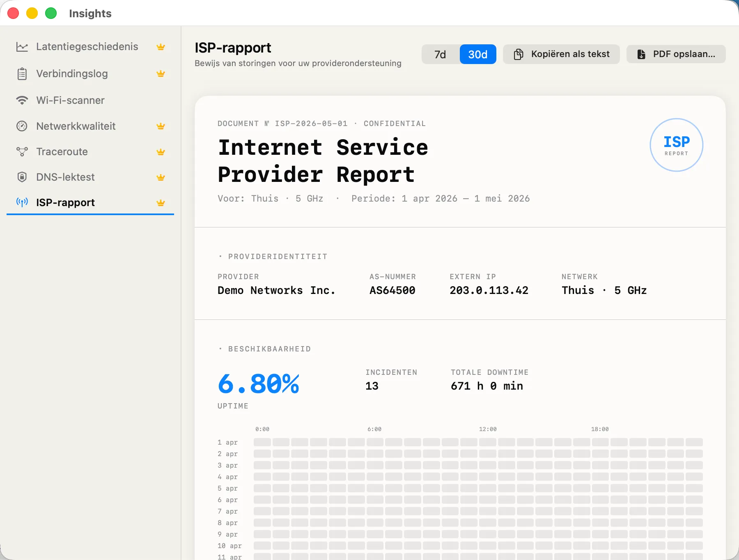
Task: Select Netwerkkwaliteit in the sidebar
Action: pyautogui.click(x=90, y=126)
